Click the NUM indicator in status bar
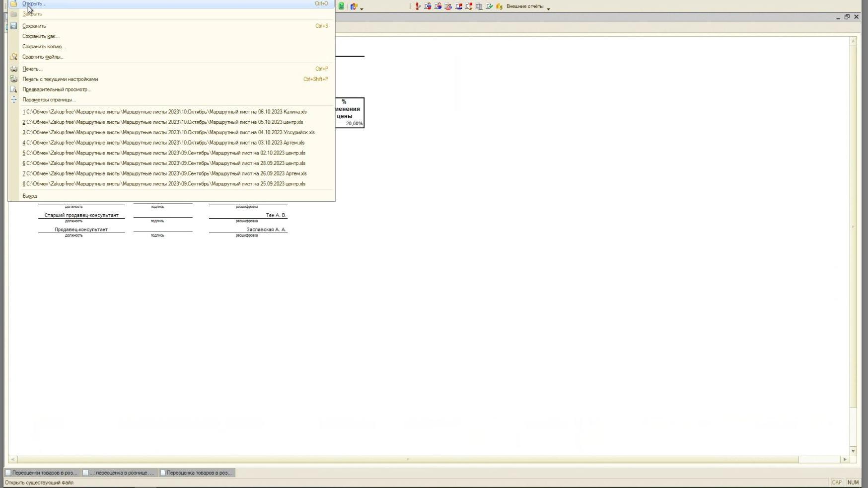This screenshot has width=868, height=488. pyautogui.click(x=853, y=483)
